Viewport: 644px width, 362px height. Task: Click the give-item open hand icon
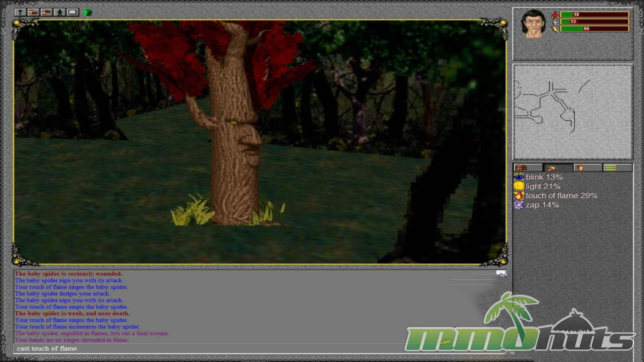click(x=46, y=12)
